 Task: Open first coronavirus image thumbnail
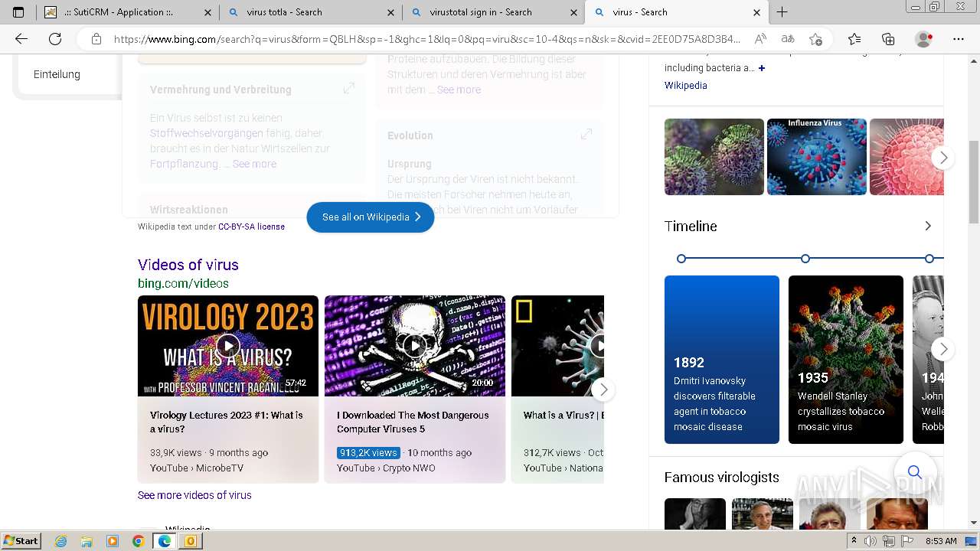[x=714, y=157]
